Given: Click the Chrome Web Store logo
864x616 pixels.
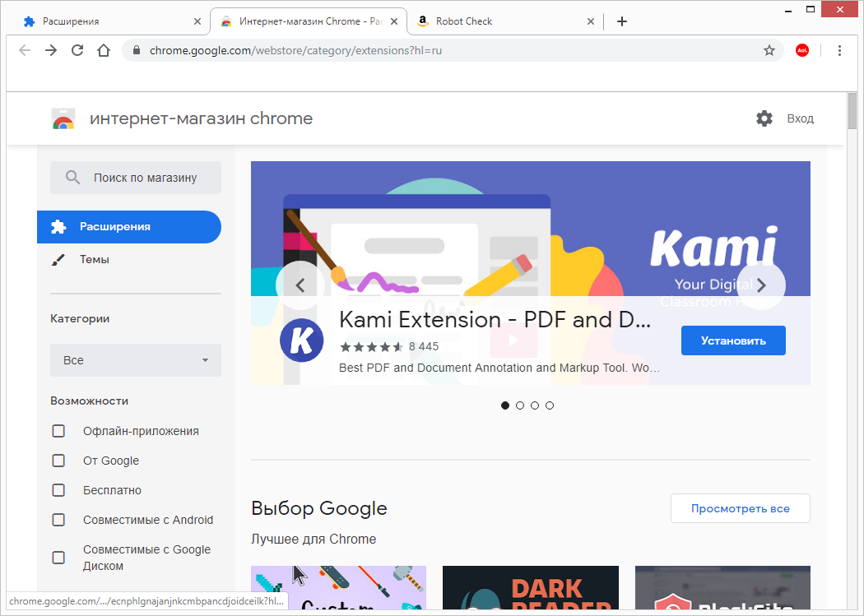Looking at the screenshot, I should coord(63,118).
